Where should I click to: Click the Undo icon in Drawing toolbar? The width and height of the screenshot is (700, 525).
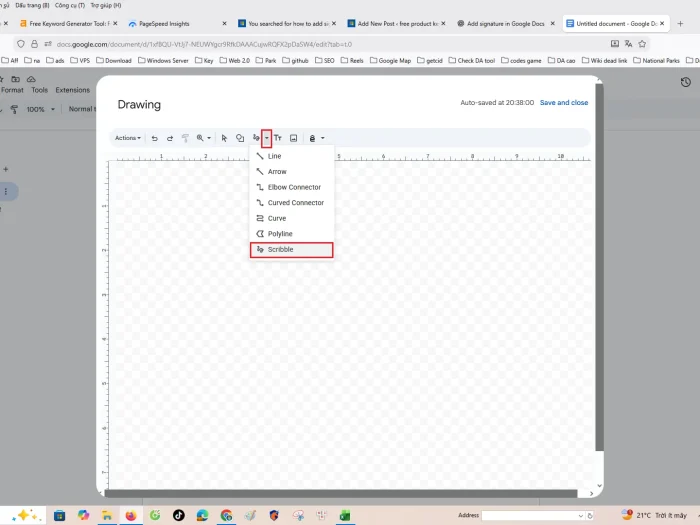(x=155, y=138)
